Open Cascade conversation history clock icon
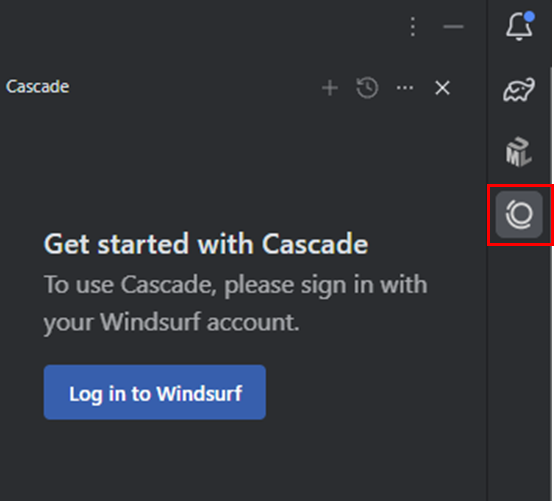Image resolution: width=554 pixels, height=501 pixels. tap(367, 88)
